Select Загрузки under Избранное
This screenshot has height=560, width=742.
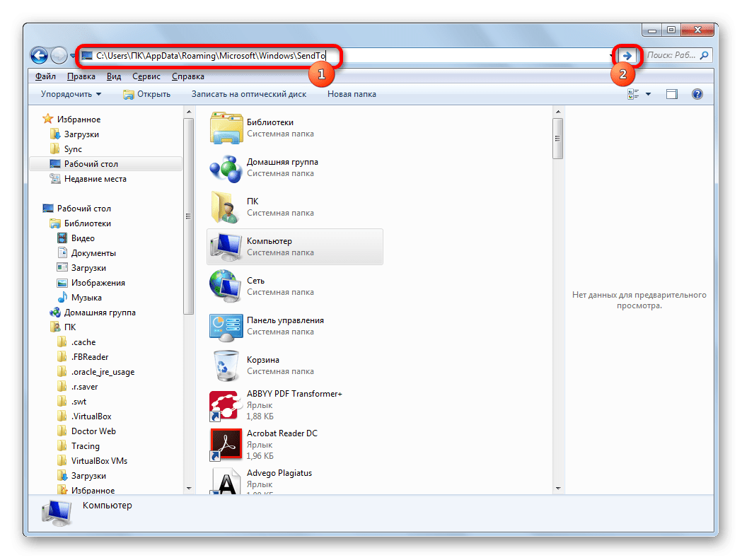click(x=74, y=134)
